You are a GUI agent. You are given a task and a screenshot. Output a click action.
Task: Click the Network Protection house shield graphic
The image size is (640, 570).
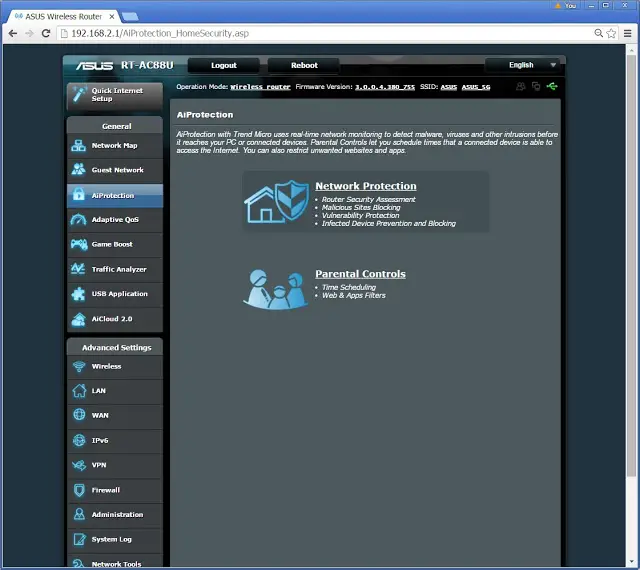(x=276, y=201)
